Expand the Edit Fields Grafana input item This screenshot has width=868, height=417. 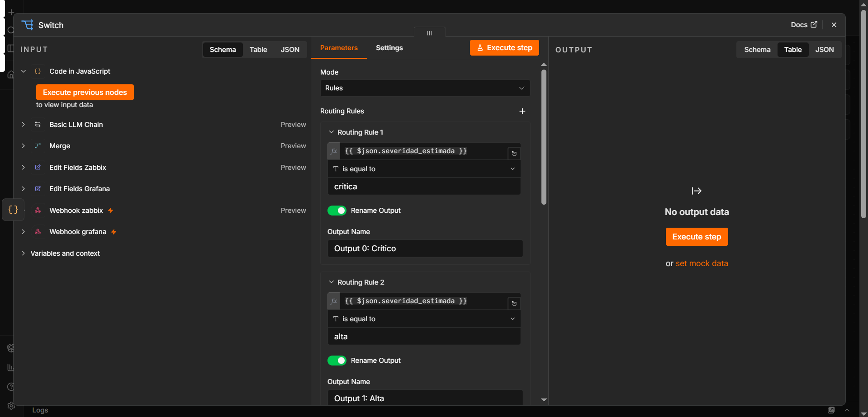(x=24, y=189)
